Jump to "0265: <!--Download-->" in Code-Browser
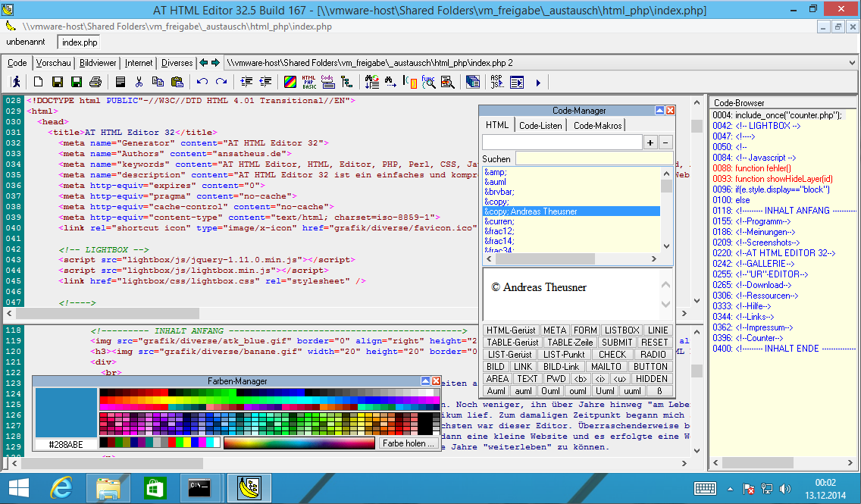 [752, 285]
